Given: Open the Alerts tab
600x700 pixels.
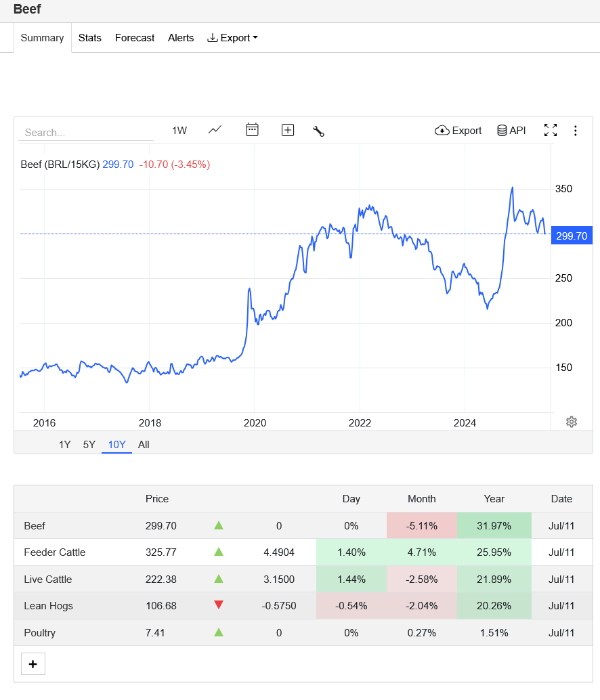Looking at the screenshot, I should (x=181, y=38).
